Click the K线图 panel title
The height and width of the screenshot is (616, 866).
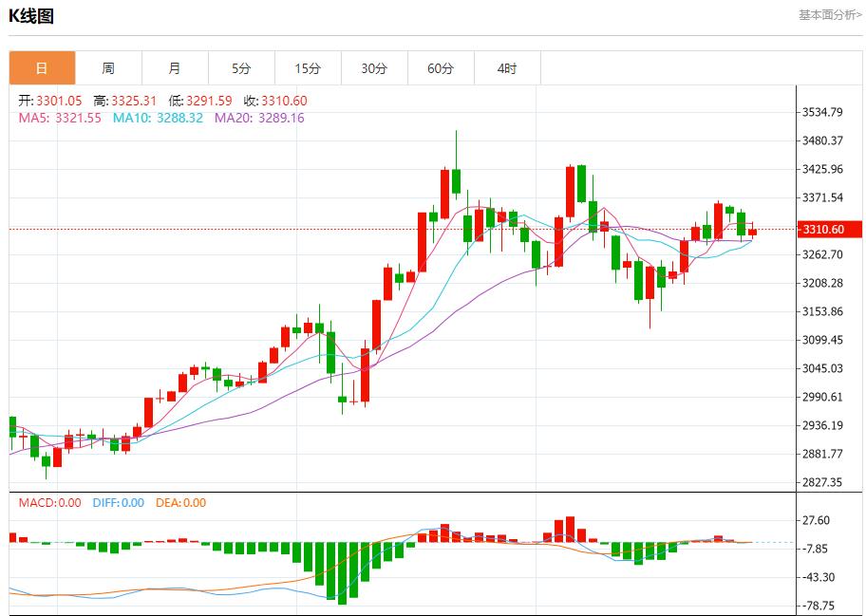pyautogui.click(x=31, y=15)
